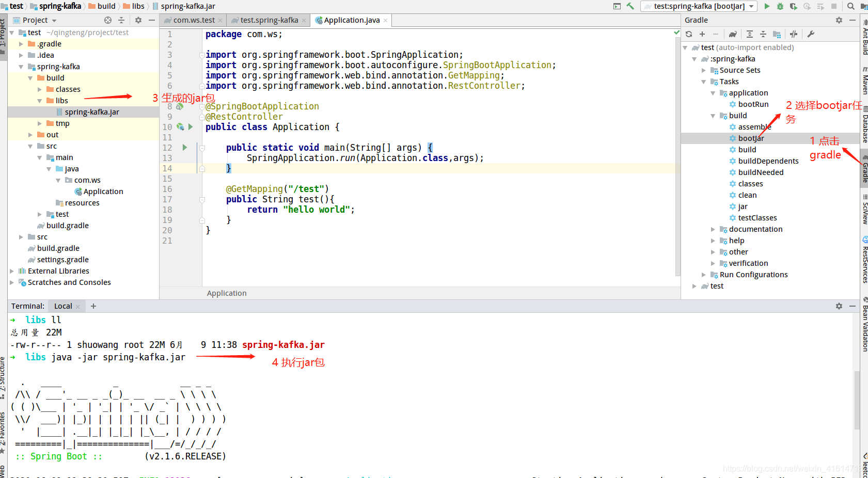
Task: Click the Application breadcrumb below the editor
Action: [227, 293]
